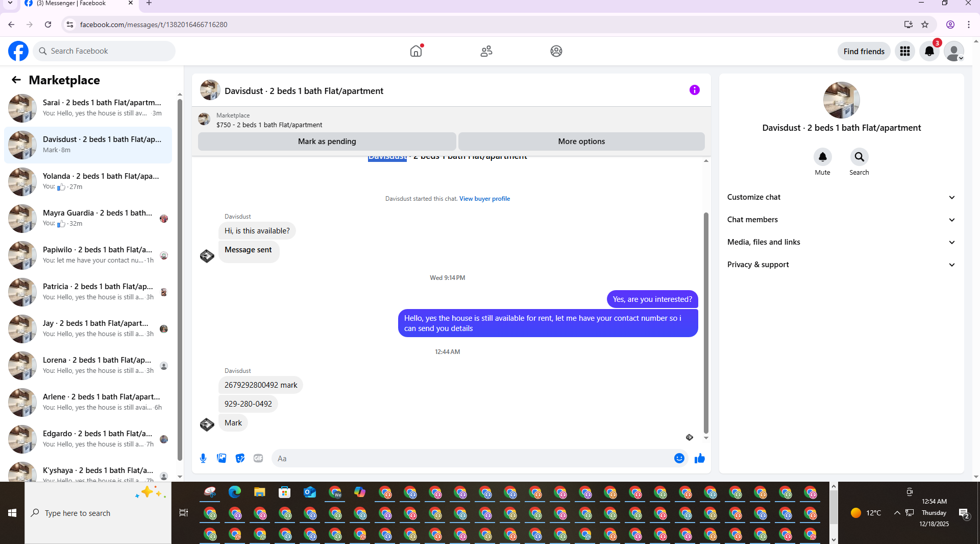This screenshot has width=980, height=544.
Task: Click the Search Facebook field
Action: [x=104, y=51]
